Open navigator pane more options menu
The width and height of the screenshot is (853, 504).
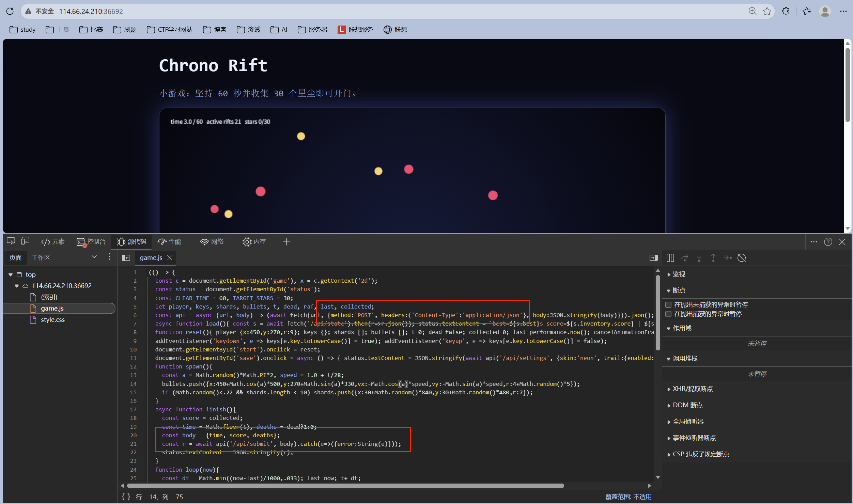pos(109,257)
